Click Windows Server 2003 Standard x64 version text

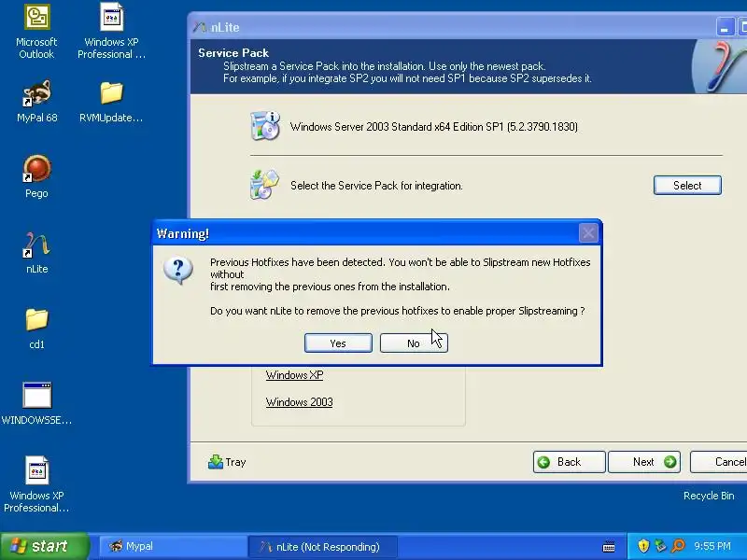pos(434,127)
